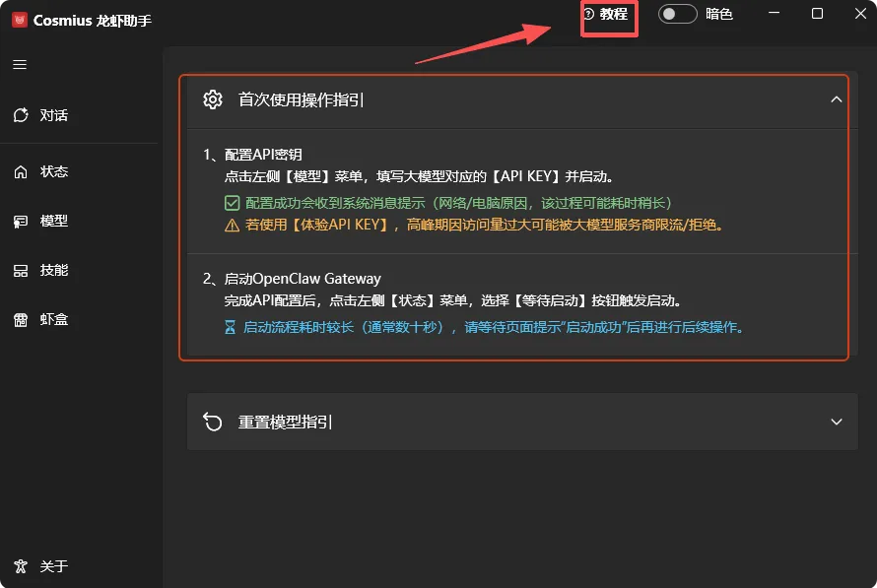Click the line 点击左侧【模型】菜单

click(420, 176)
